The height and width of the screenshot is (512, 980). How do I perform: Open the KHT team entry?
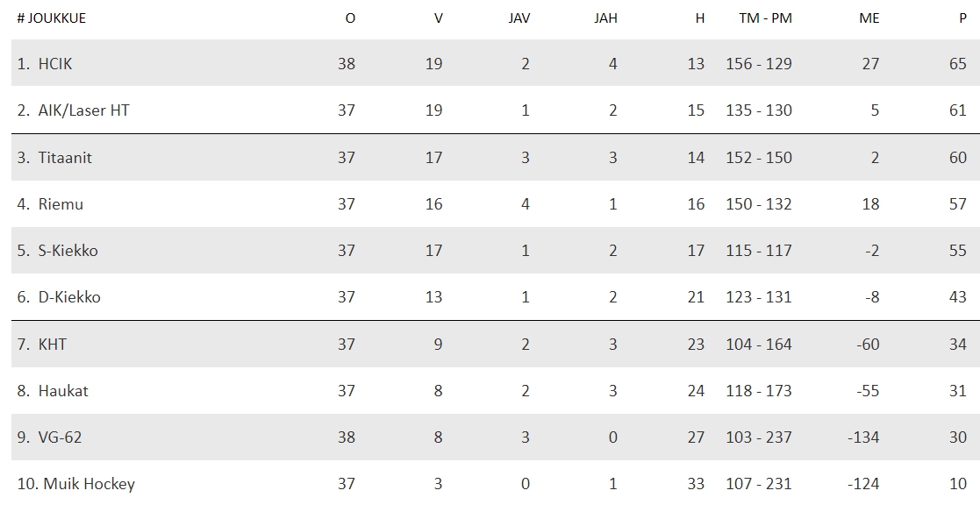53,344
